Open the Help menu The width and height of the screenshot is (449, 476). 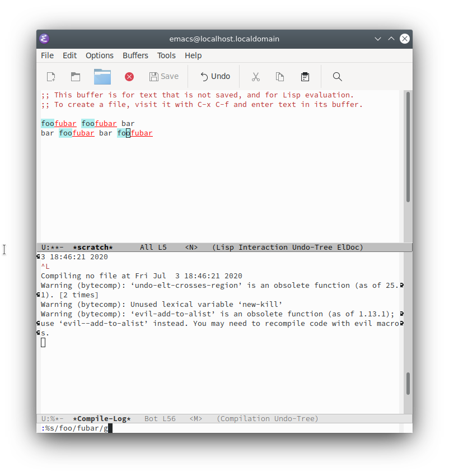coord(193,55)
